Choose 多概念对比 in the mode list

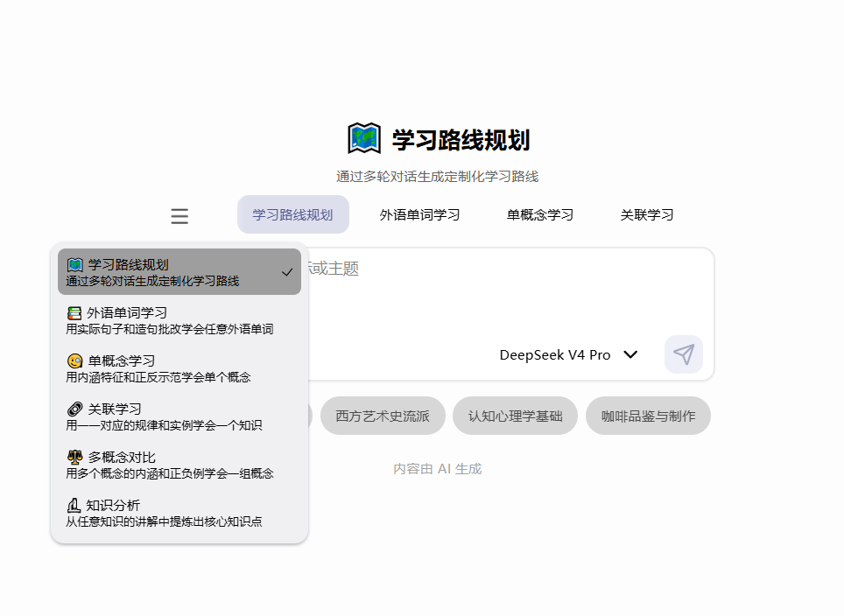pos(179,465)
